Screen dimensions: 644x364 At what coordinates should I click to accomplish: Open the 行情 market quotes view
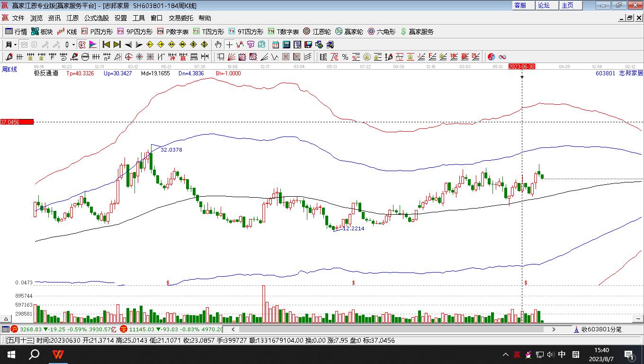[x=16, y=32]
